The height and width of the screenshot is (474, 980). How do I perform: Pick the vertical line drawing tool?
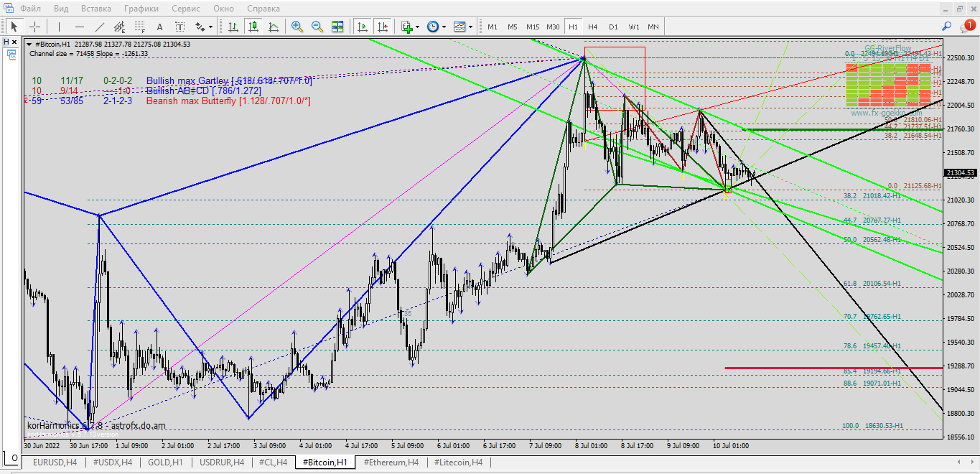pyautogui.click(x=58, y=27)
